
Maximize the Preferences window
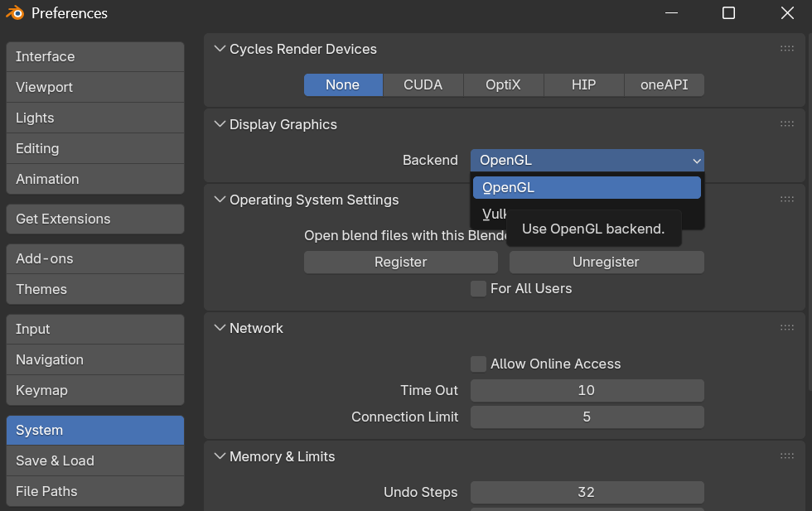pyautogui.click(x=728, y=13)
